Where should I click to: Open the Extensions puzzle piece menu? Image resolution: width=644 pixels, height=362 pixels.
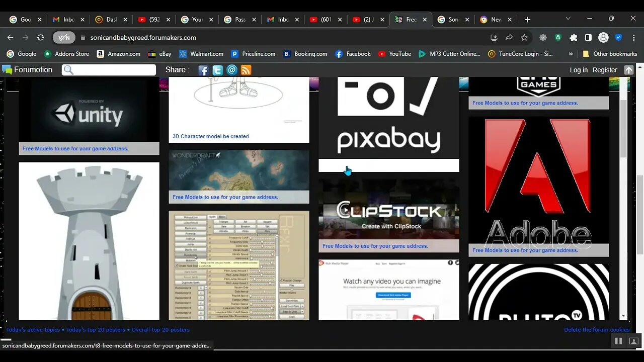(573, 38)
